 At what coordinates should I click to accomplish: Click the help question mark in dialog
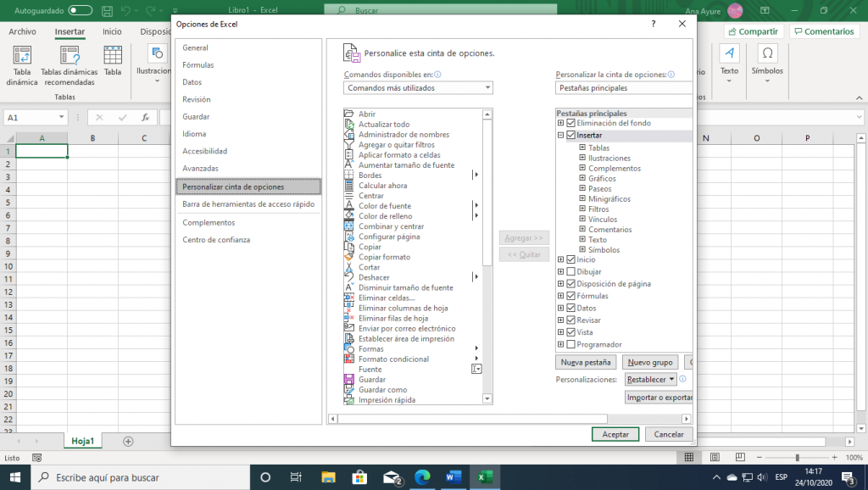click(x=654, y=24)
